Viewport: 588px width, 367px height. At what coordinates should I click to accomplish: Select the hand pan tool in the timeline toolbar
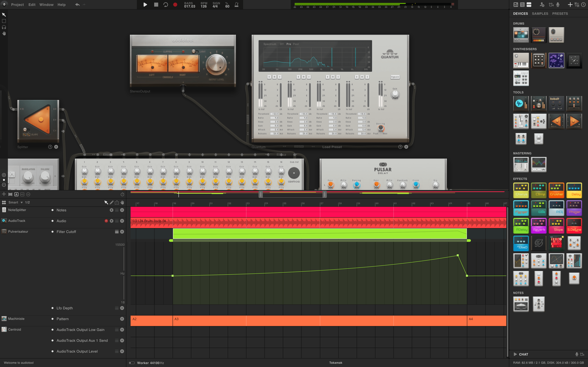pyautogui.click(x=122, y=202)
